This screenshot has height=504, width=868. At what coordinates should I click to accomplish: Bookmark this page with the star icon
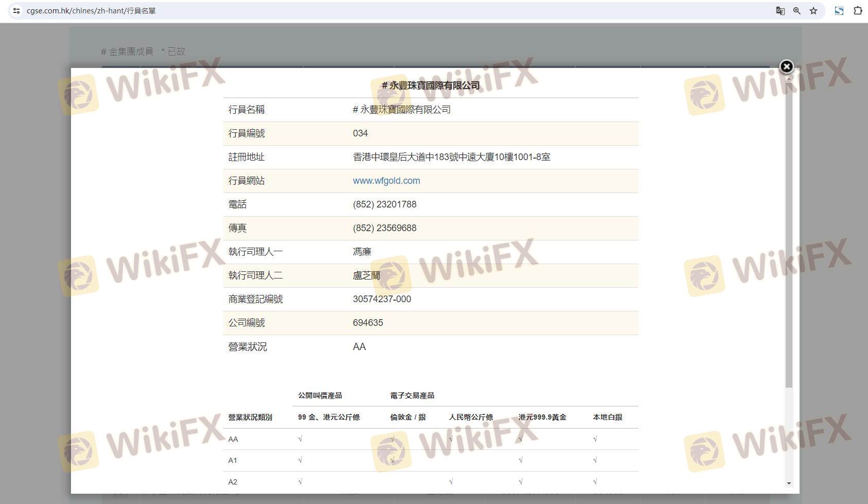pos(813,10)
